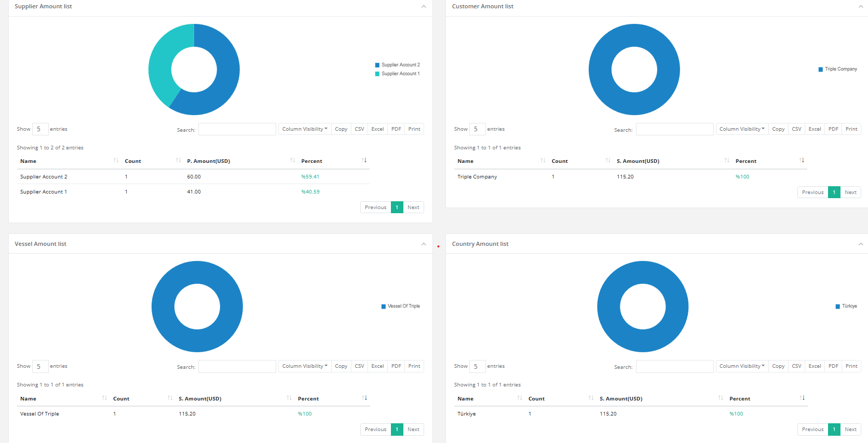Toggle Supplier Account 2 legend swatch
Screen dimensions: 868x443
(377, 65)
